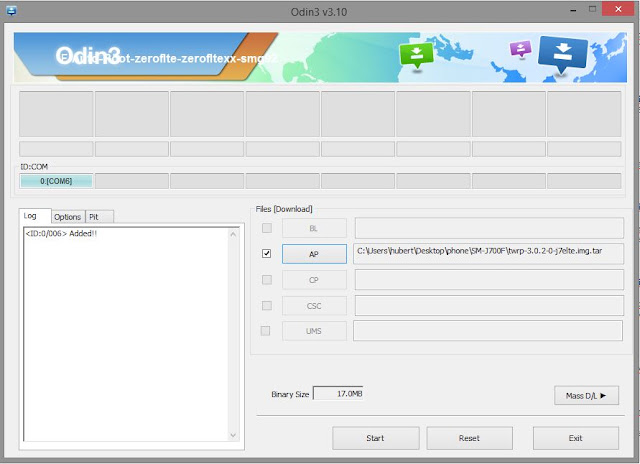Switch to the Log tab
The height and width of the screenshot is (464, 640).
pos(35,215)
